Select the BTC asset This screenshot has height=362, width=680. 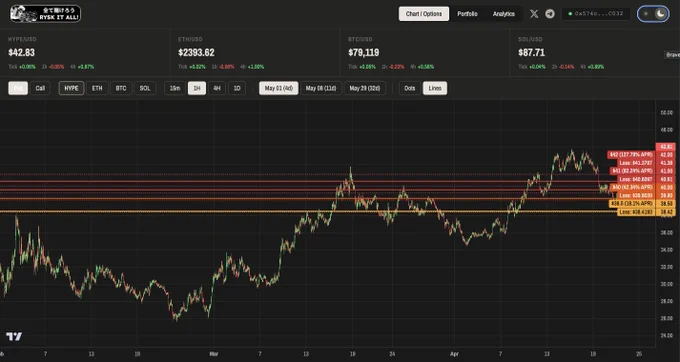[x=121, y=88]
